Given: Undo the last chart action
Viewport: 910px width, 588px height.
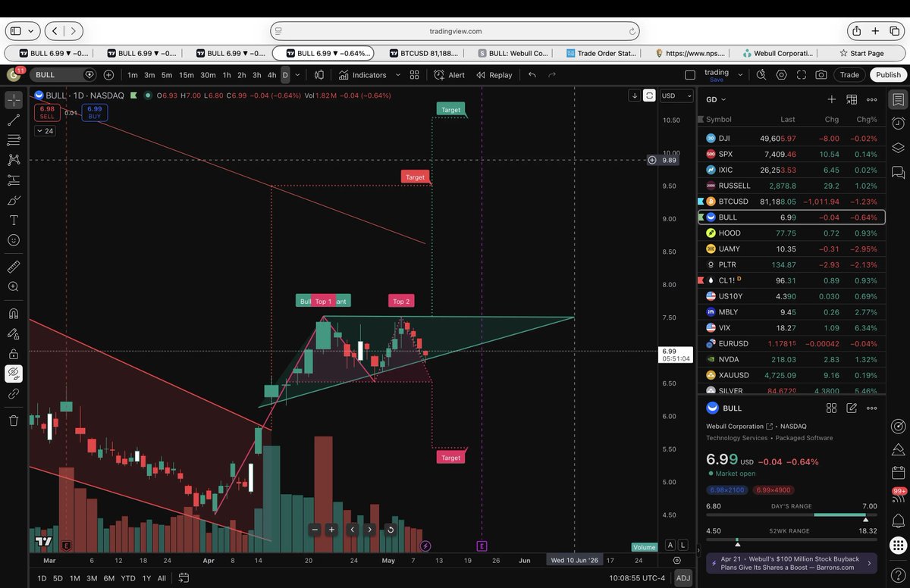Looking at the screenshot, I should (532, 75).
